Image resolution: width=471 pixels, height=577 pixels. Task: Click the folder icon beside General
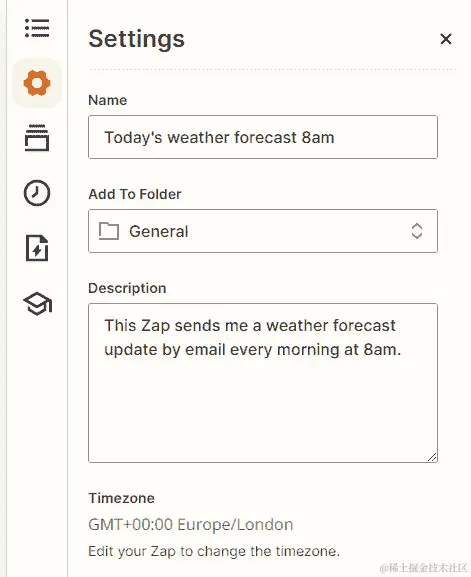109,231
